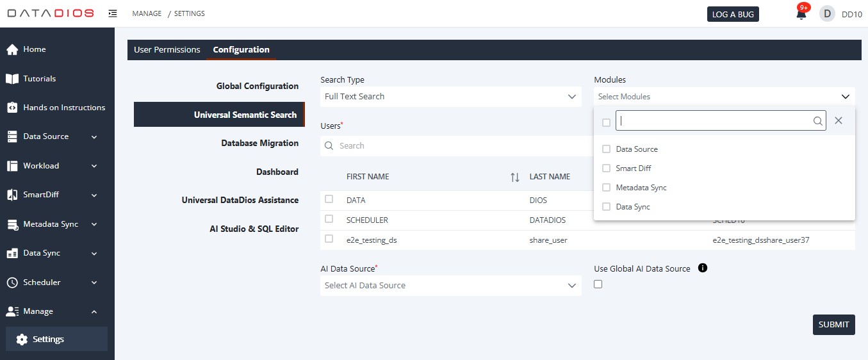The width and height of the screenshot is (868, 360).
Task: Open the Search Type dropdown
Action: (450, 97)
